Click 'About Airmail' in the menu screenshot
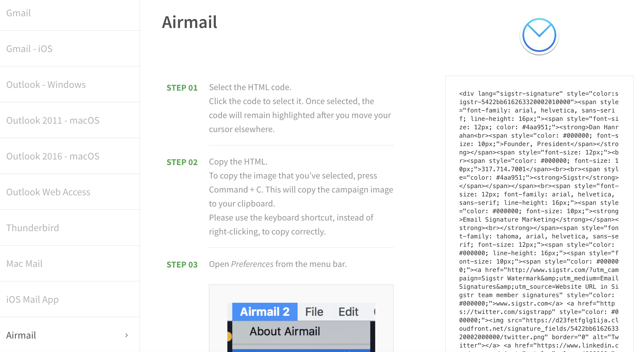This screenshot has height=352, width=644. tap(285, 331)
